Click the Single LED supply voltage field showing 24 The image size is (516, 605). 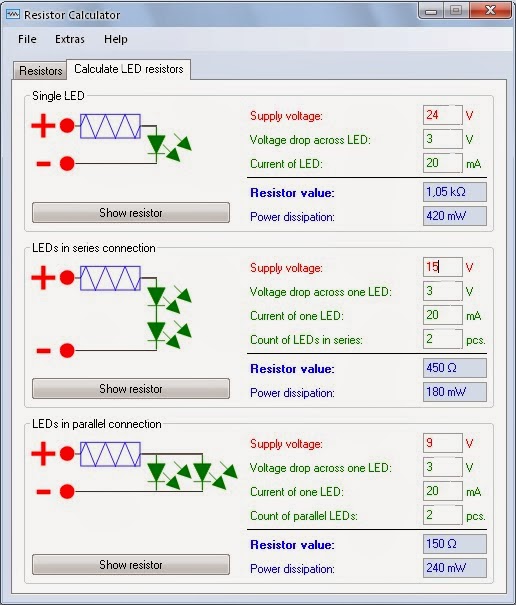442,115
